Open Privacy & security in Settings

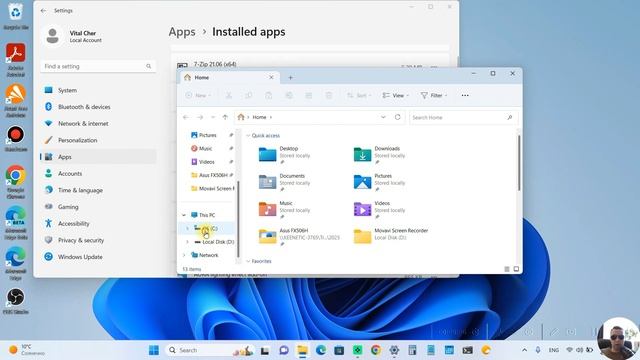coord(98,240)
